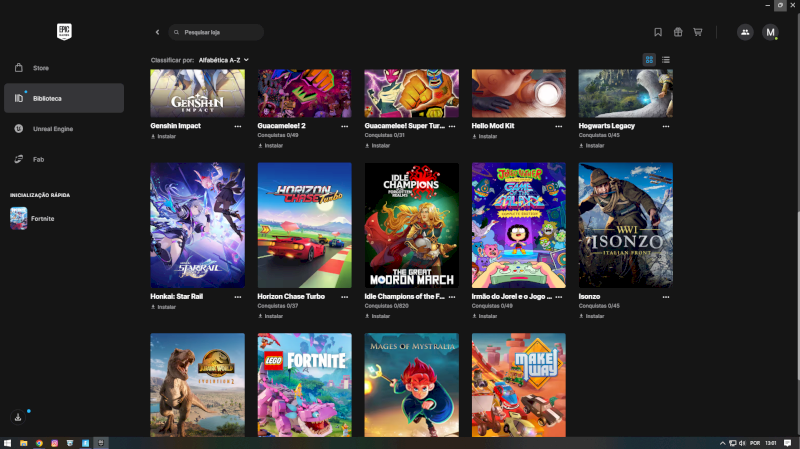Open Horizon Chase Turbo options menu
800x449 pixels.
345,297
